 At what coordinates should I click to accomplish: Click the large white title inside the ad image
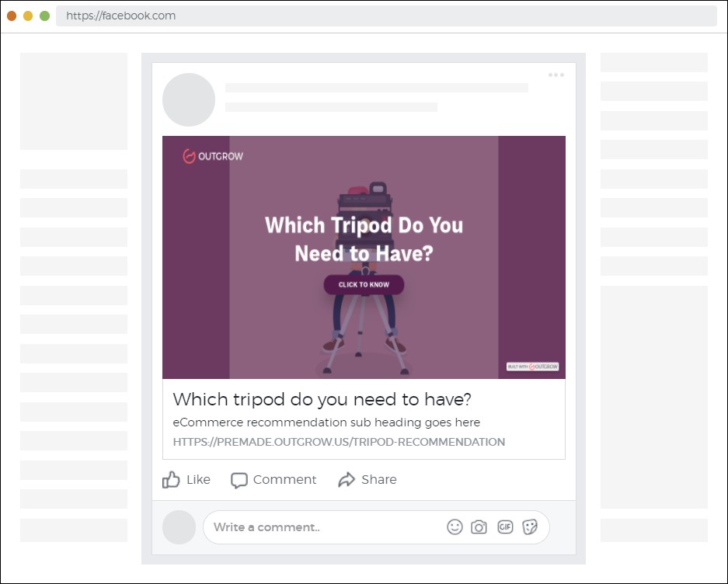click(x=364, y=238)
